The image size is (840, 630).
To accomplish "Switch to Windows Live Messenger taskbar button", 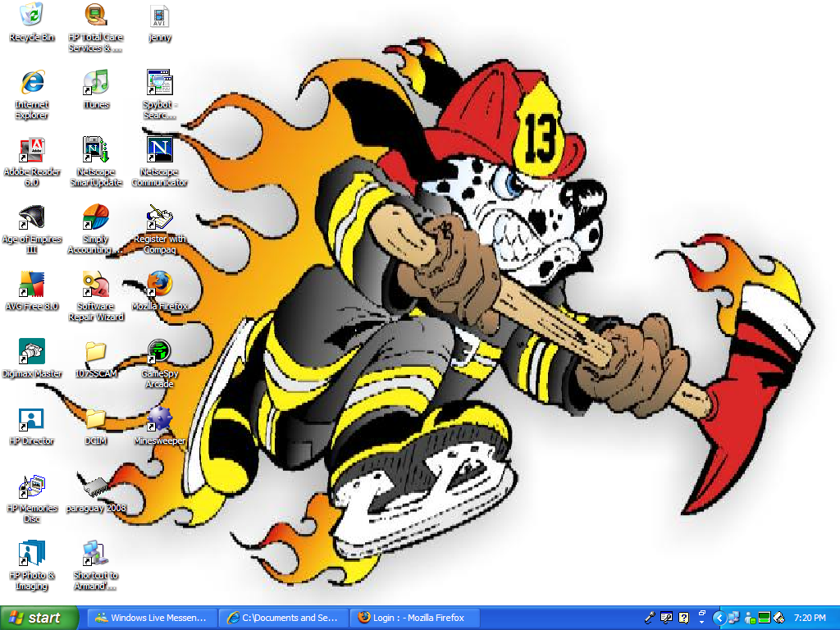I will 152,618.
